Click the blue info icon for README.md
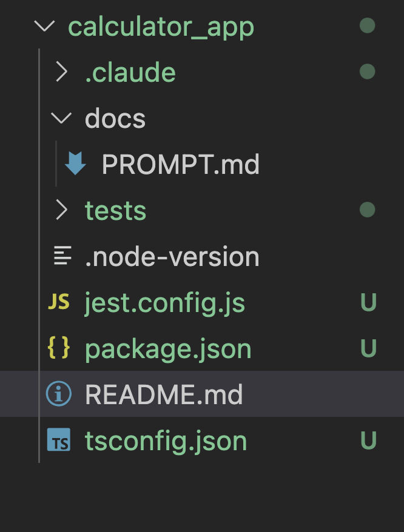Screen dimensions: 404x532 tap(59, 394)
